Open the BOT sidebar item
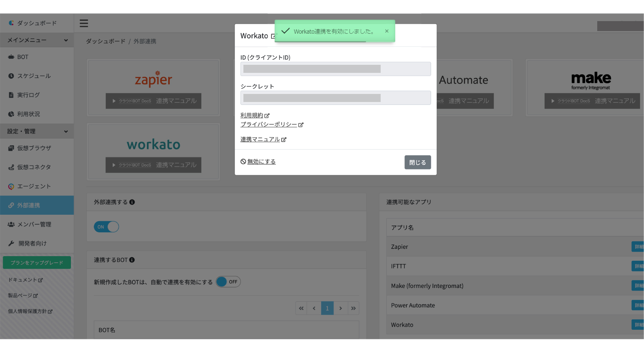The width and height of the screenshot is (644, 347). 37,57
